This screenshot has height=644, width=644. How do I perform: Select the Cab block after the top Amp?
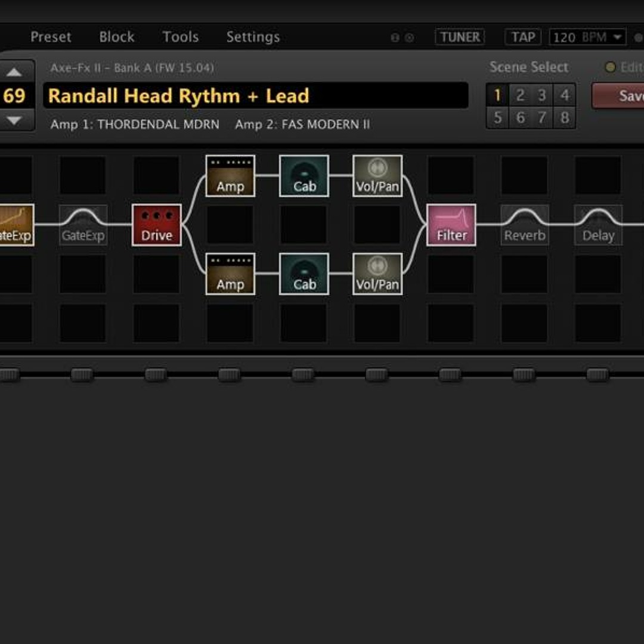pyautogui.click(x=304, y=176)
